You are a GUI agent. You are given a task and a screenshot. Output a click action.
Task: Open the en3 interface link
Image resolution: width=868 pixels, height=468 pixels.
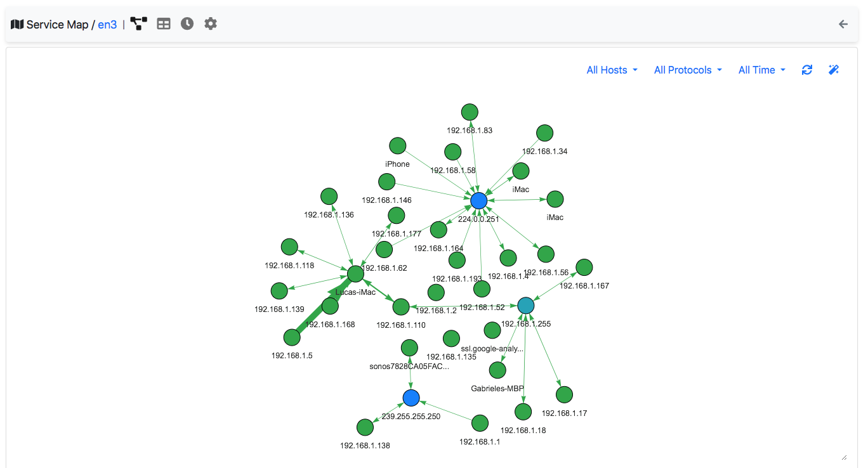tap(107, 24)
